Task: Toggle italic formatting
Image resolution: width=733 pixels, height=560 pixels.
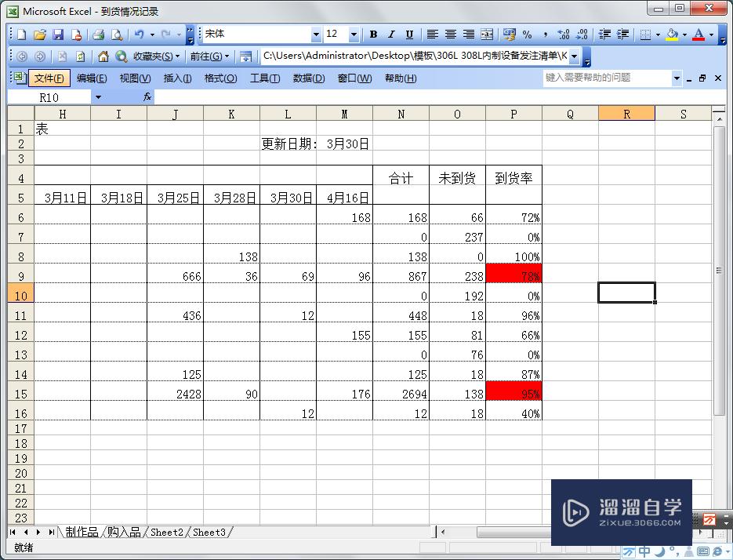Action: pyautogui.click(x=391, y=34)
